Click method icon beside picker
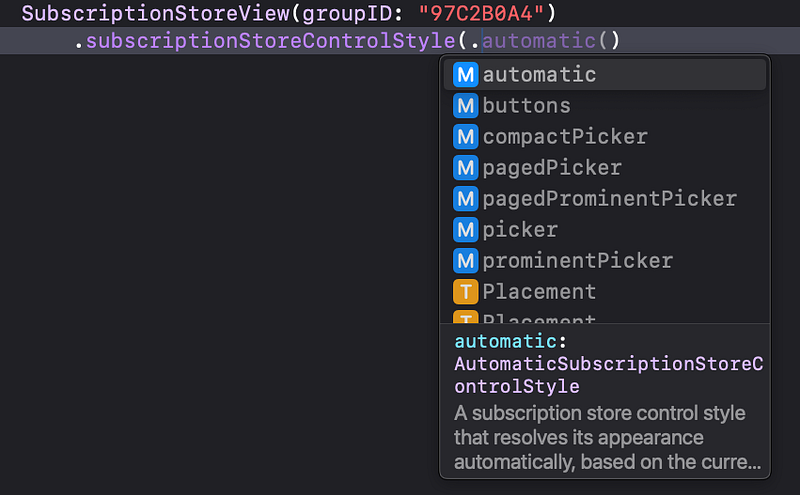The image size is (800, 495). 465,230
